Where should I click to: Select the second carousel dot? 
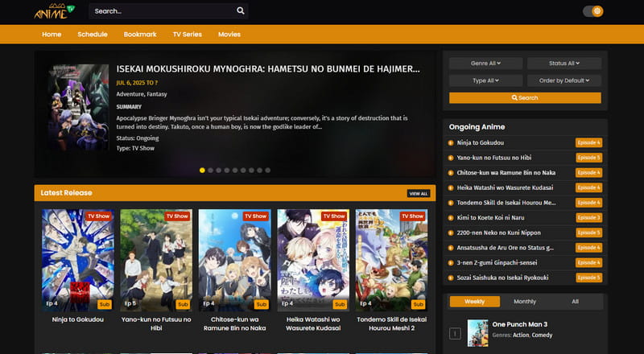tap(210, 170)
